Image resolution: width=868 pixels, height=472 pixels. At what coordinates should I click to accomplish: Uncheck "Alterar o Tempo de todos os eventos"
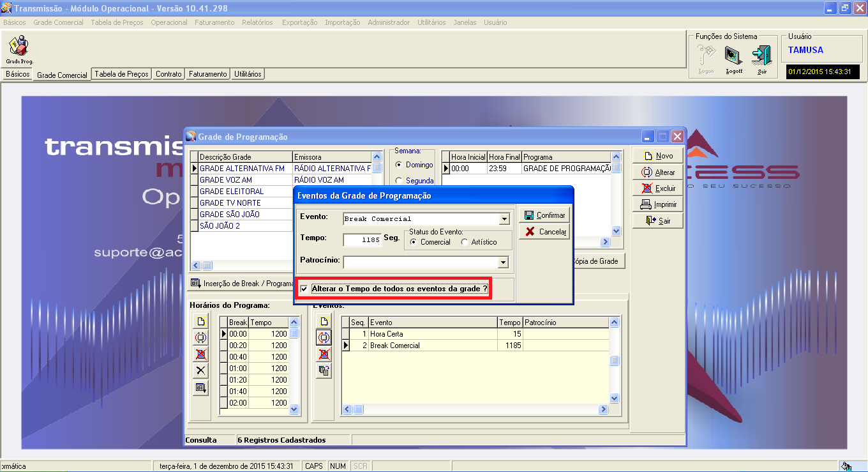point(304,289)
